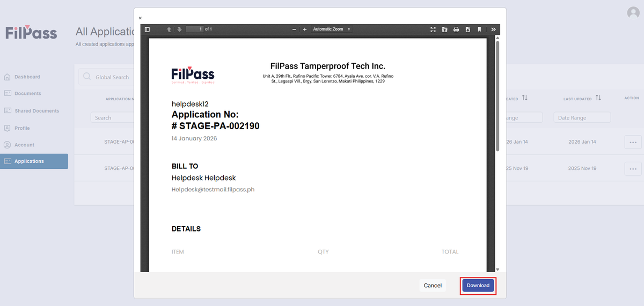Click the Helpdesk@testmail.filpass.ph email text
The image size is (644, 306).
coord(213,190)
